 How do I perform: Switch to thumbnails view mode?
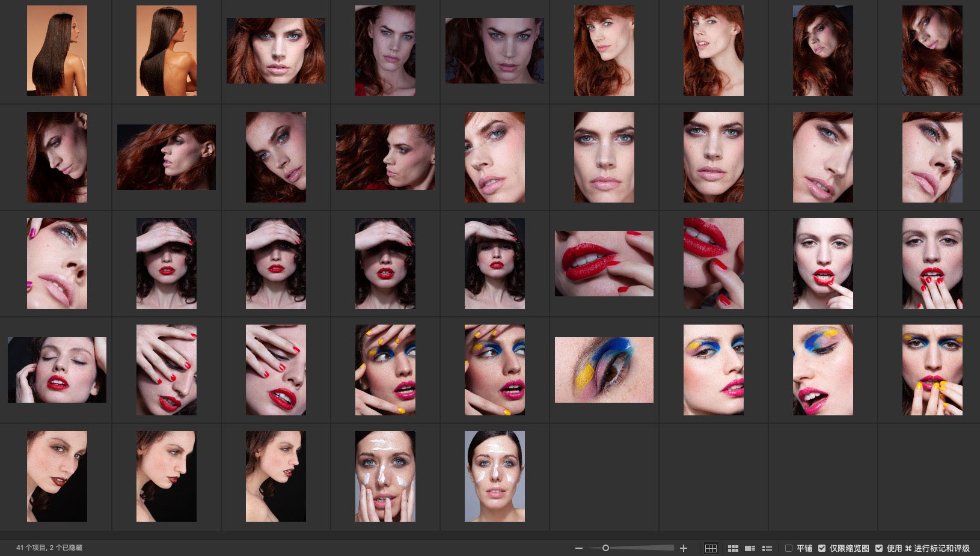click(x=733, y=548)
